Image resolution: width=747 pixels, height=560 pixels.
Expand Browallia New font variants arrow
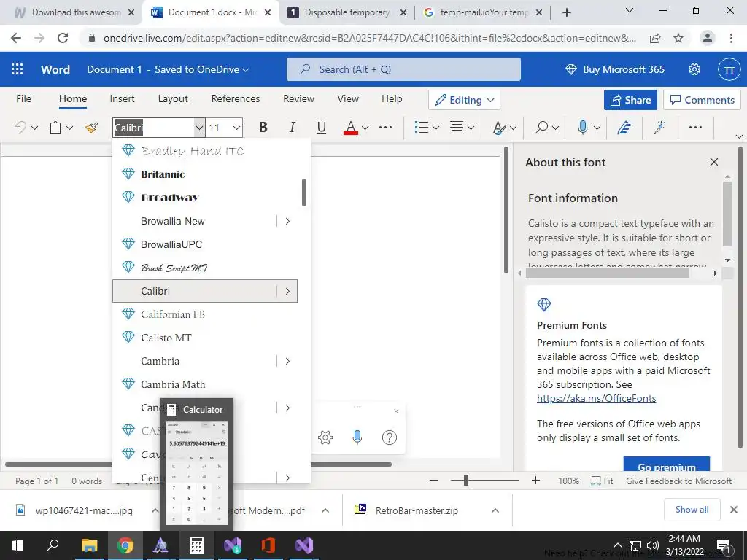[287, 221]
